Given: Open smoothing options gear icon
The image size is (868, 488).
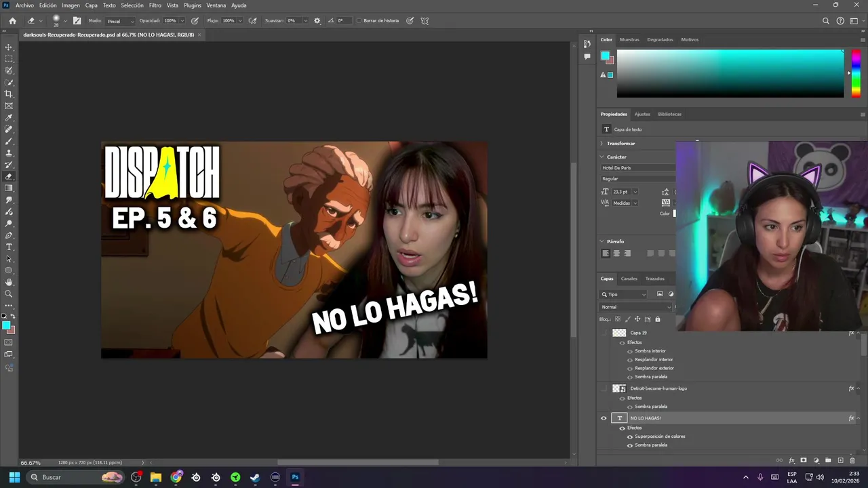Looking at the screenshot, I should pos(317,20).
